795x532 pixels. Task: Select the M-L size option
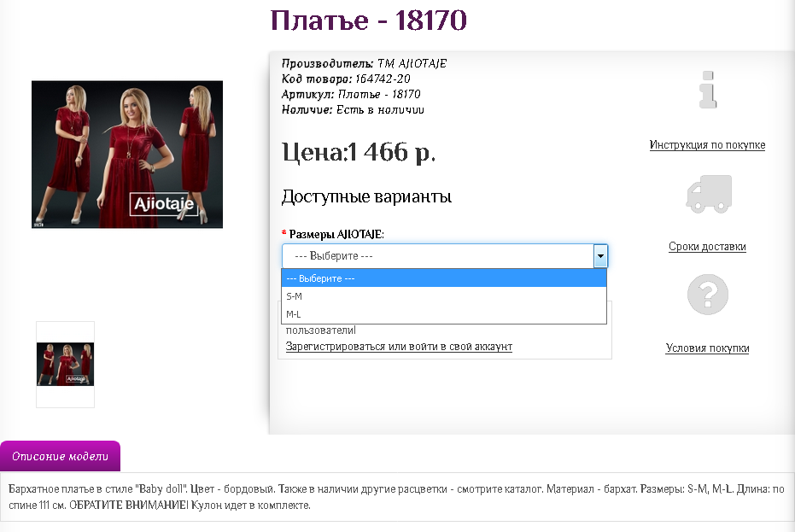pos(444,314)
